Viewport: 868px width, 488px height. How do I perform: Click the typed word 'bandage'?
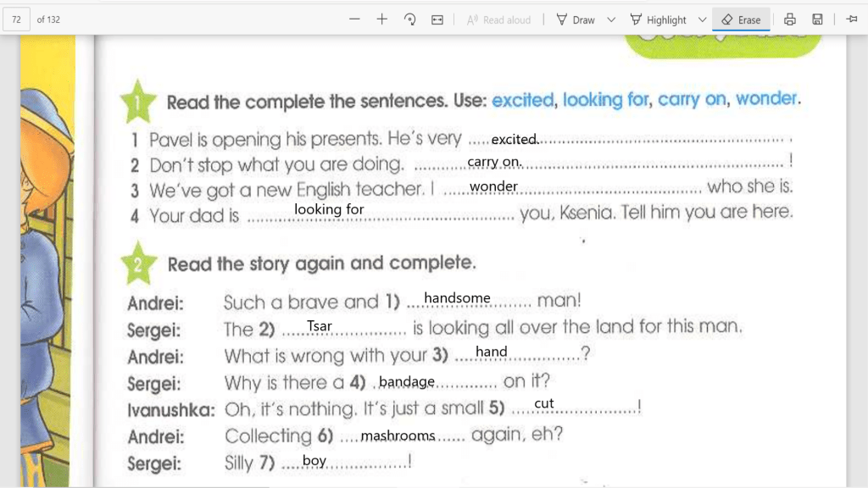click(407, 382)
